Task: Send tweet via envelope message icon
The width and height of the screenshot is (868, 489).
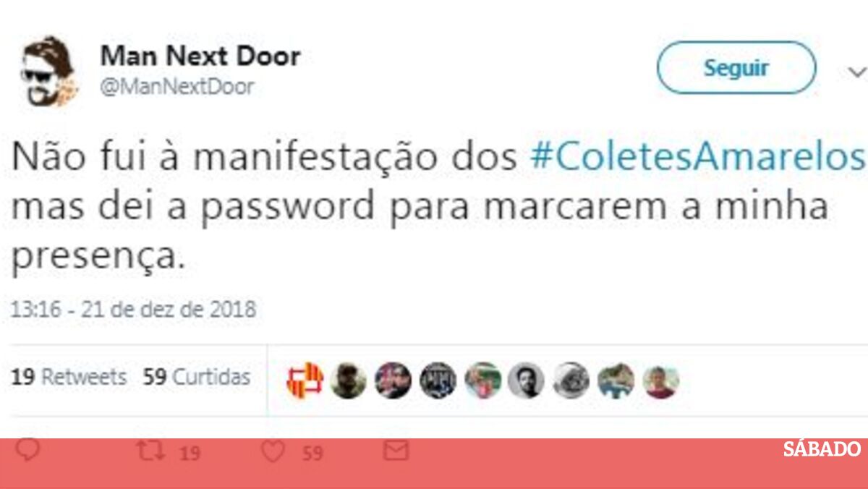Action: (x=396, y=451)
